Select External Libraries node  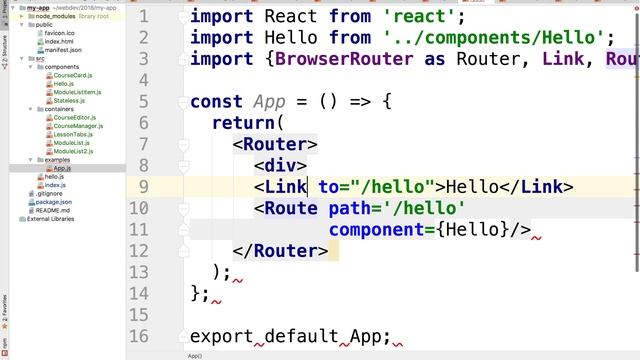coord(50,219)
